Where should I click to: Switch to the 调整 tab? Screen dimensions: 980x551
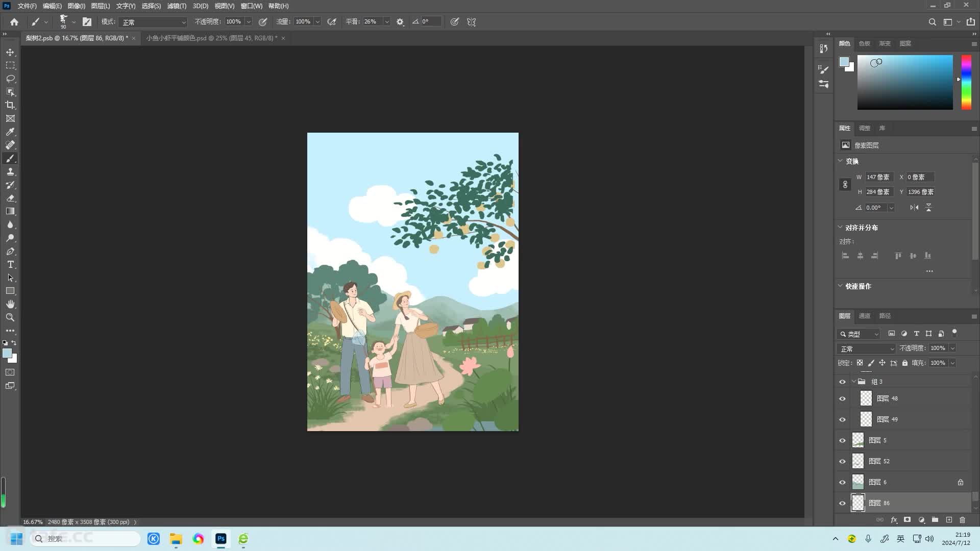point(864,128)
